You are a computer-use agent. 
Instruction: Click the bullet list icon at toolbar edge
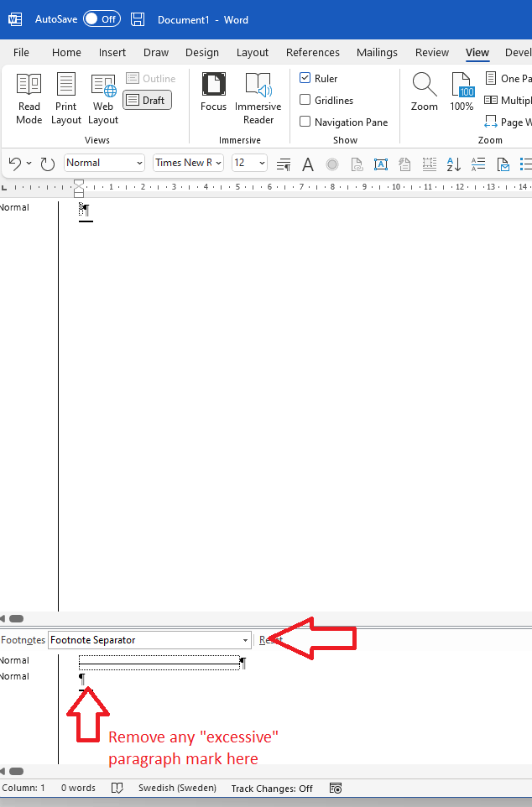point(526,164)
